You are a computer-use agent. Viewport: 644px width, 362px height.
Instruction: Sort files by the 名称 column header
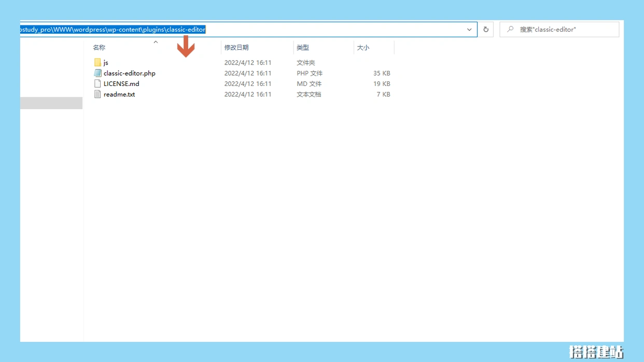pos(99,48)
